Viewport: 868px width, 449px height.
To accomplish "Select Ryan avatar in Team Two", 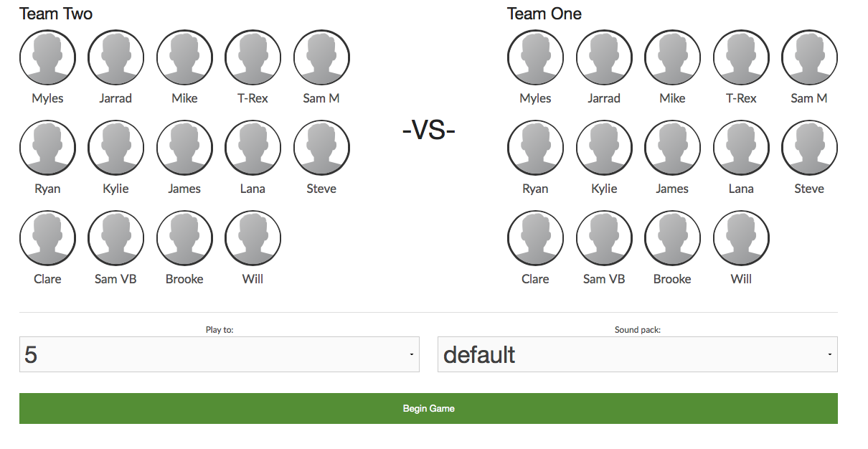I will [x=47, y=148].
